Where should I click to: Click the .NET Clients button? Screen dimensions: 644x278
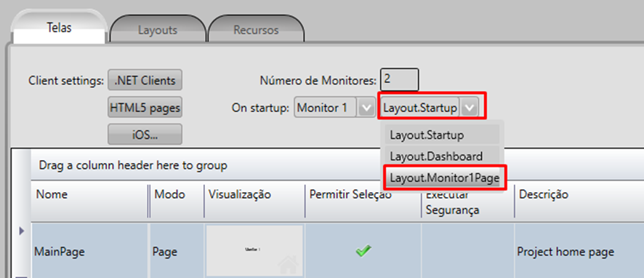[145, 80]
